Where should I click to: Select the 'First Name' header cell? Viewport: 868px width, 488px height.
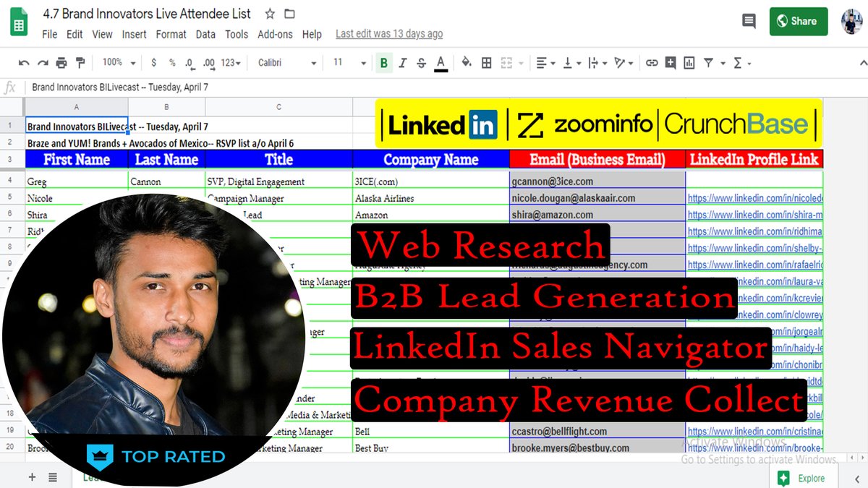pos(77,159)
